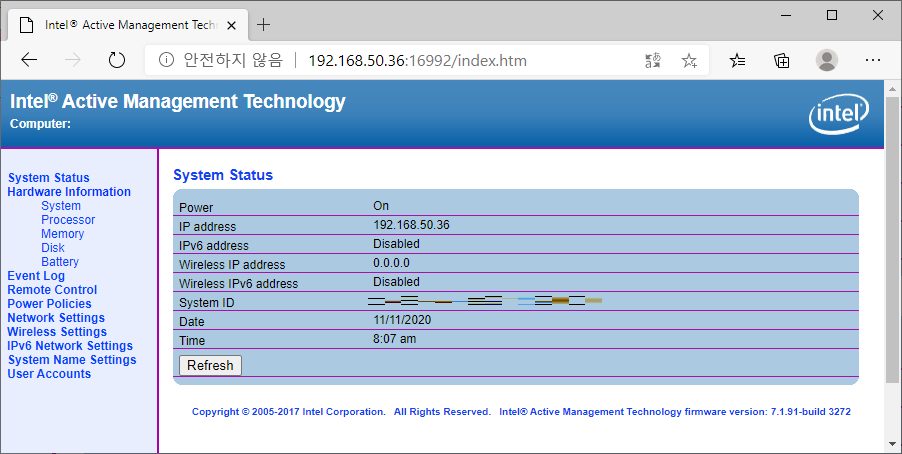Open User Accounts page
Viewport: 902px width, 454px height.
49,373
